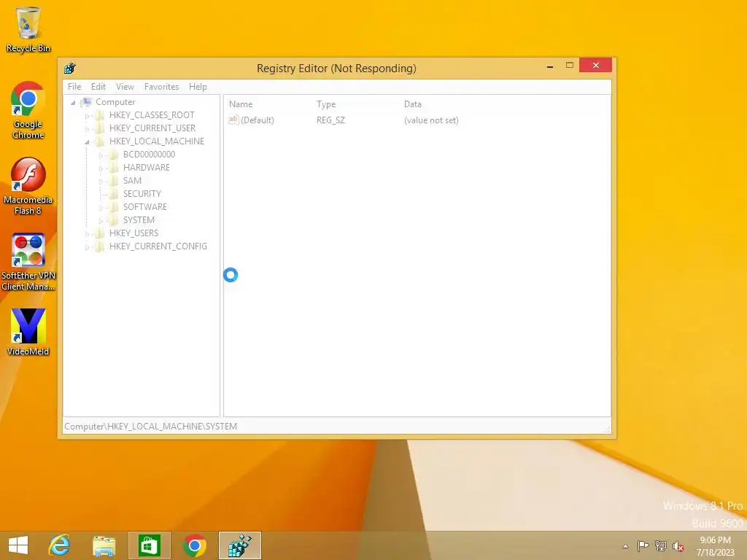Open File Explorer from the taskbar
The image size is (747, 560).
104,545
